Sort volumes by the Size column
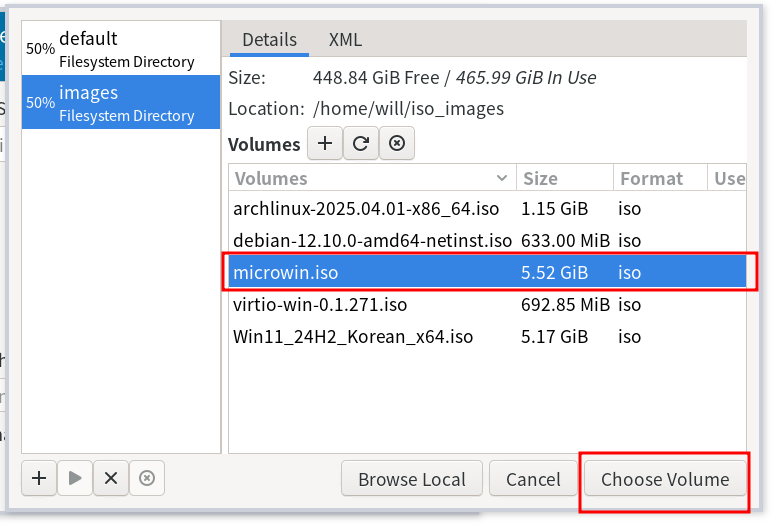The height and width of the screenshot is (525, 776). point(564,179)
